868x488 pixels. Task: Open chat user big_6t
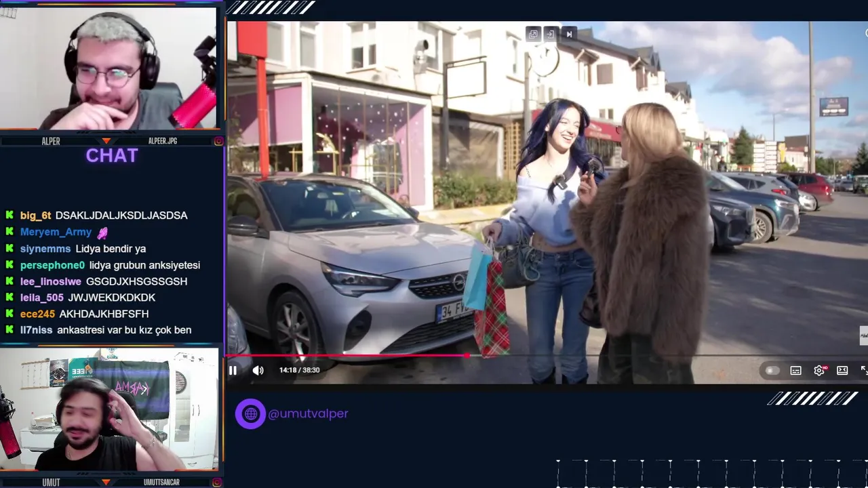(36, 216)
